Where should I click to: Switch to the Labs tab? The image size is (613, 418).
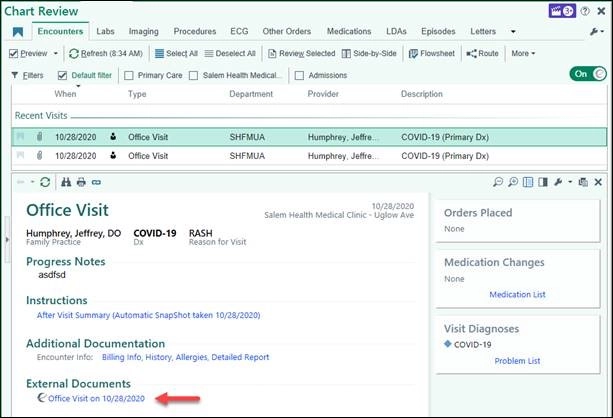point(105,32)
